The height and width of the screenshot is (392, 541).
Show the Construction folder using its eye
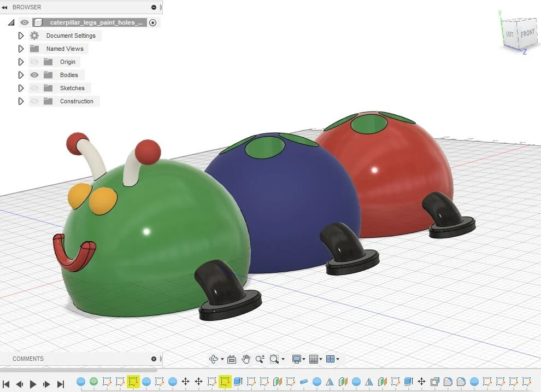click(x=34, y=101)
